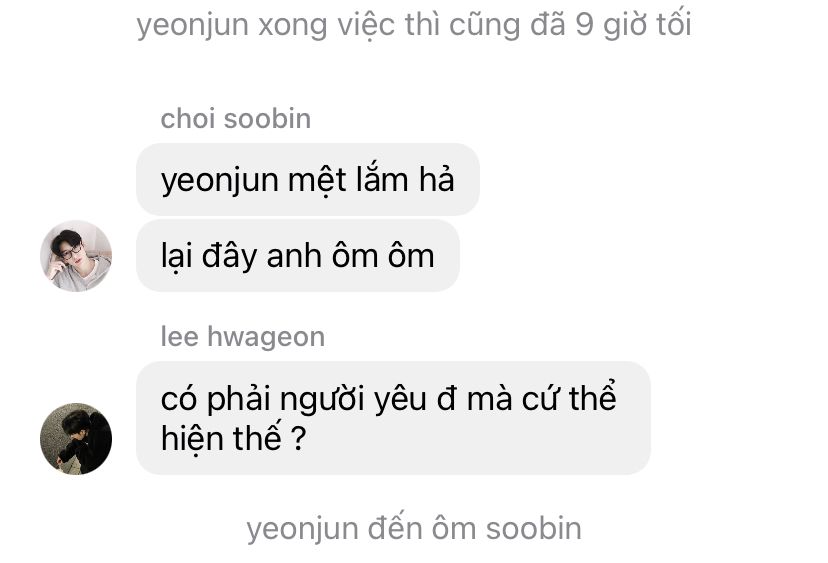This screenshot has width=828, height=563.
Task: Select the 'yeonjun mệt lắm hả' message bubble
Action: (x=308, y=179)
